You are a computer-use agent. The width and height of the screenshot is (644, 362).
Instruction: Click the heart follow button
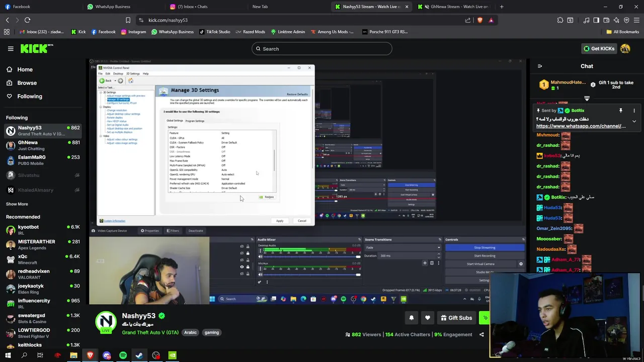(428, 318)
